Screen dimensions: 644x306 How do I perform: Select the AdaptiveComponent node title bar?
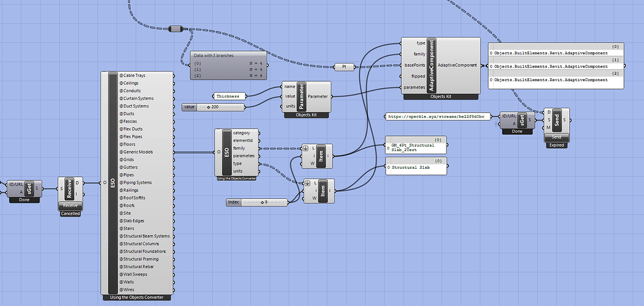click(431, 65)
